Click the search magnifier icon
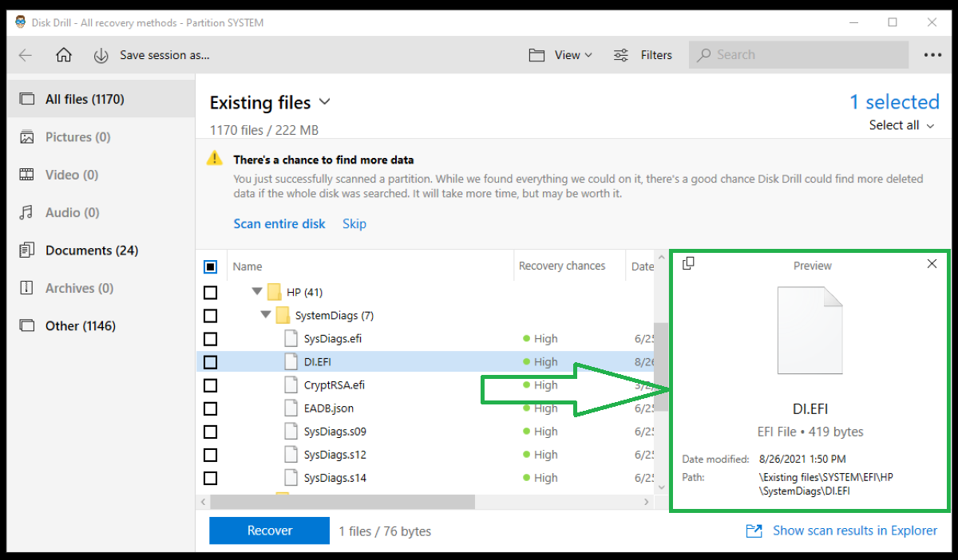This screenshot has width=958, height=560. (x=704, y=55)
